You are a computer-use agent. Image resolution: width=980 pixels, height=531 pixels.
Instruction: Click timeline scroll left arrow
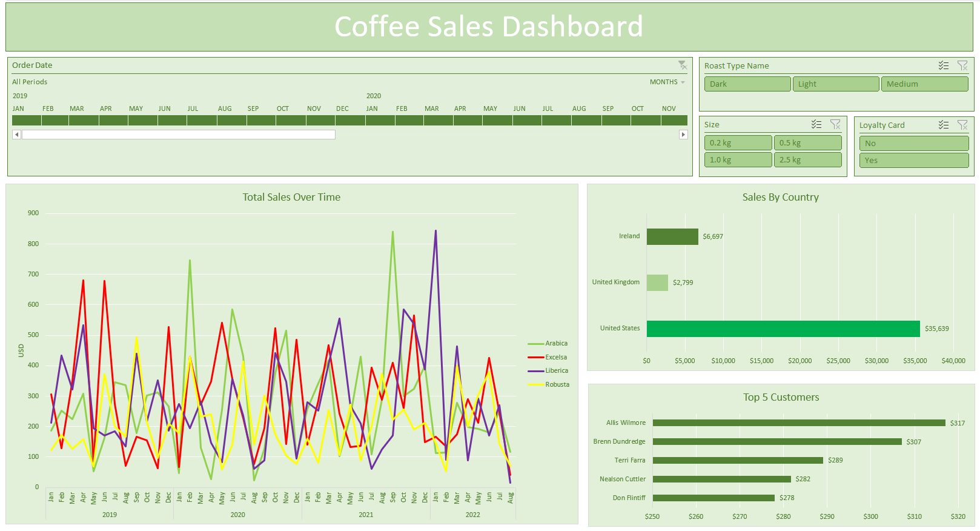click(16, 135)
